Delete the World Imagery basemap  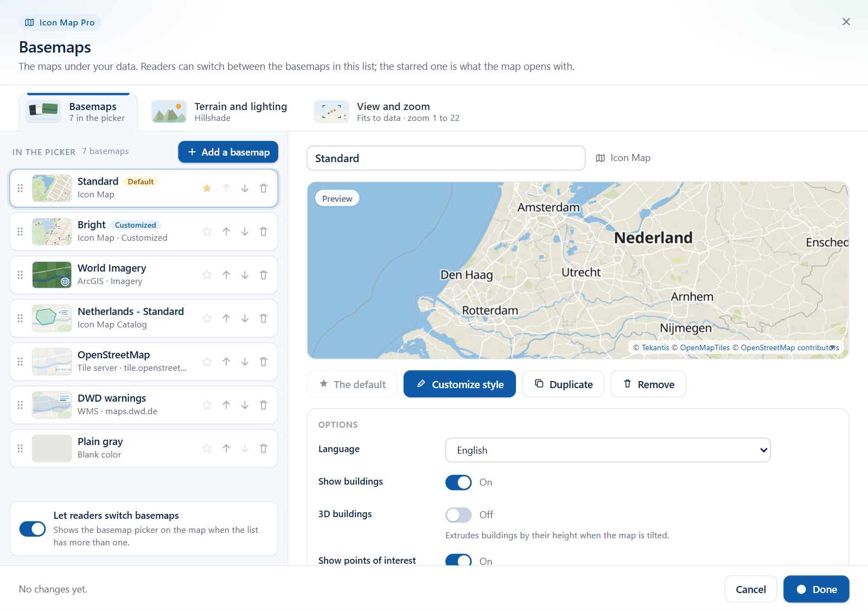point(264,275)
